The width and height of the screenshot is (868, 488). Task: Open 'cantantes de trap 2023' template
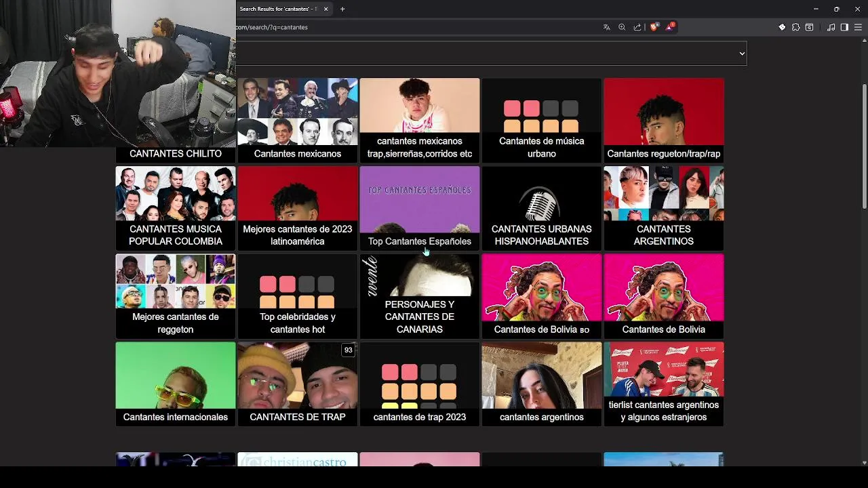[x=420, y=384]
